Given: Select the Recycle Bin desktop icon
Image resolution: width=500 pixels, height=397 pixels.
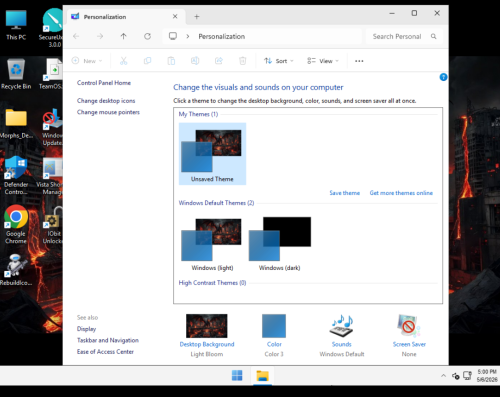Looking at the screenshot, I should point(16,74).
